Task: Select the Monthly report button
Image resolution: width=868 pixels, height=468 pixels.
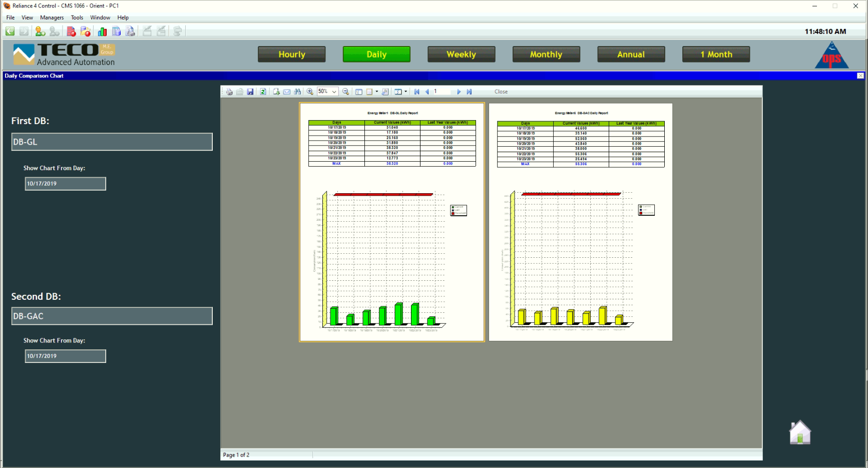Action: (546, 55)
